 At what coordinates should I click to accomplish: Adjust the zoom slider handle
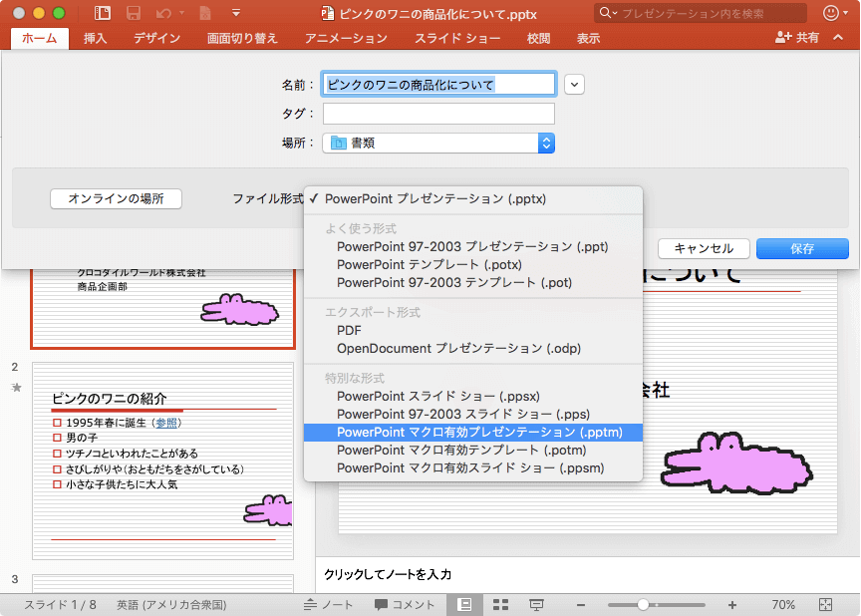pos(643,605)
